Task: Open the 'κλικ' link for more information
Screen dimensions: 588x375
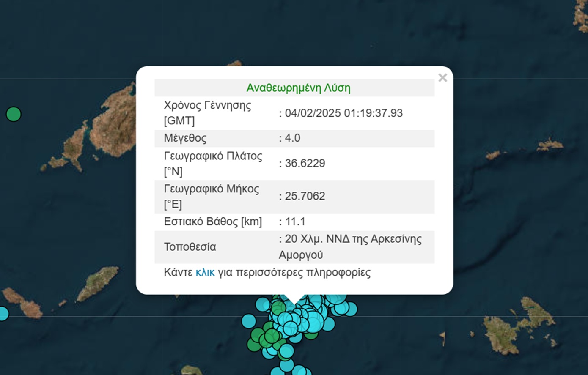Action: click(x=205, y=273)
